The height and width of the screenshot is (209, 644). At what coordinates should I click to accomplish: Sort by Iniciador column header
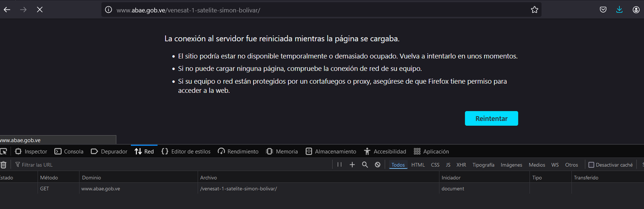pyautogui.click(x=484, y=177)
